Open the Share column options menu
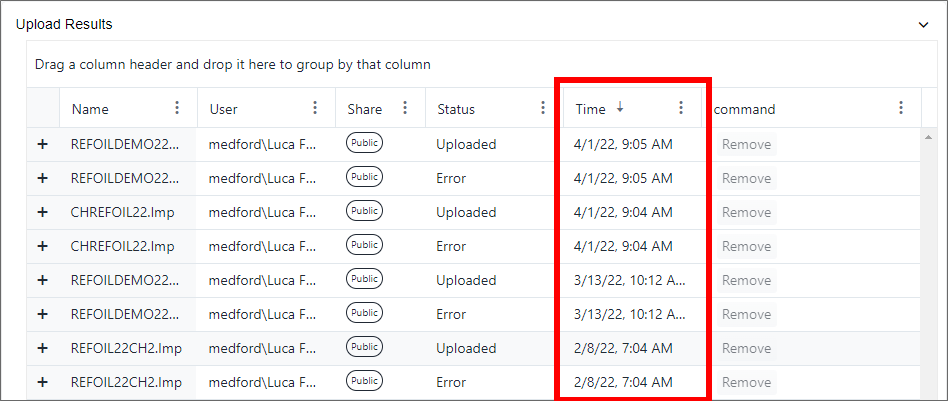This screenshot has height=401, width=948. click(405, 108)
